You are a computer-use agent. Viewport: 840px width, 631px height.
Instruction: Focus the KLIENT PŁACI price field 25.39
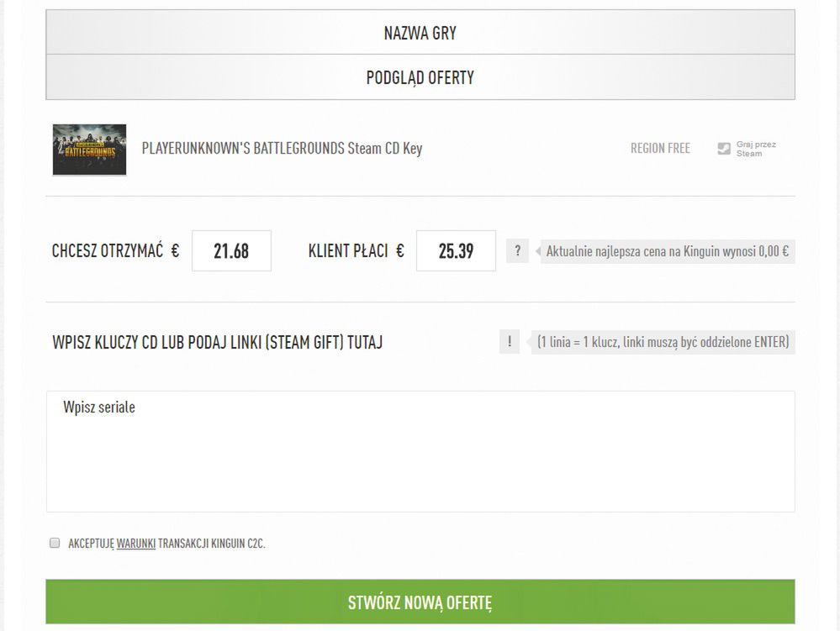point(456,250)
